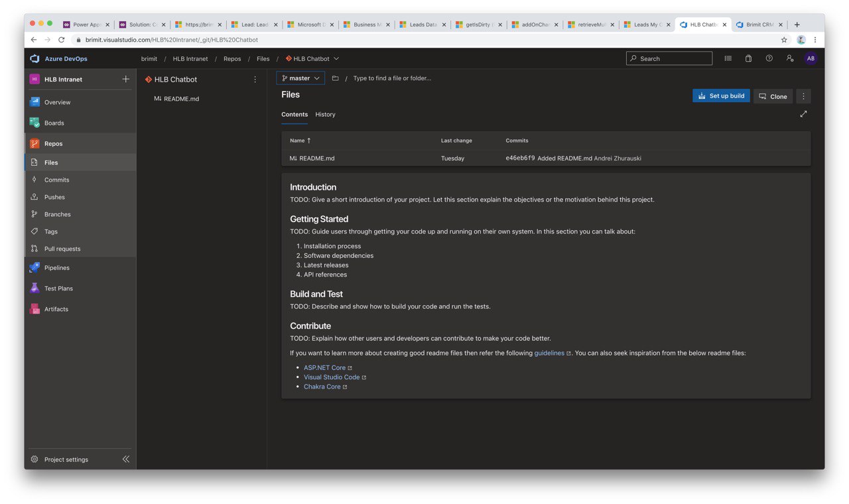
Task: Switch to the Power Apps browser tab
Action: point(86,25)
